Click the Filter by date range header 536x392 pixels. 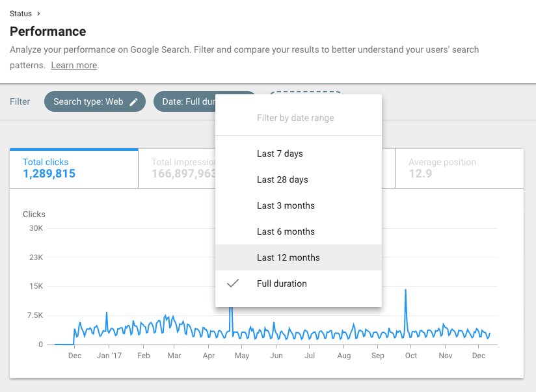tap(295, 118)
